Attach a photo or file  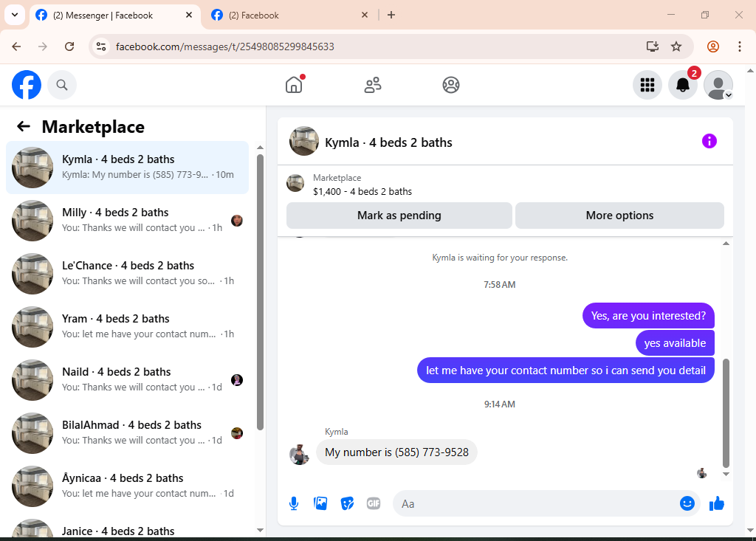320,504
